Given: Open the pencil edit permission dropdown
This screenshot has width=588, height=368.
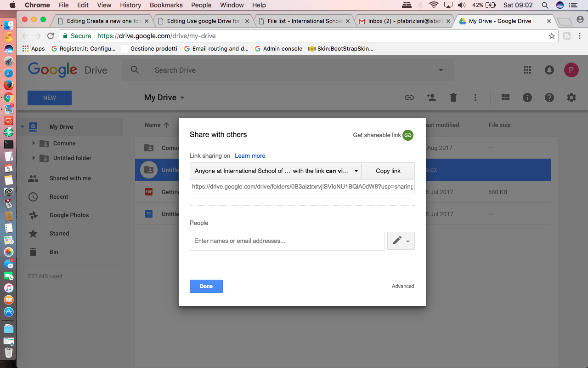Looking at the screenshot, I should (x=401, y=241).
